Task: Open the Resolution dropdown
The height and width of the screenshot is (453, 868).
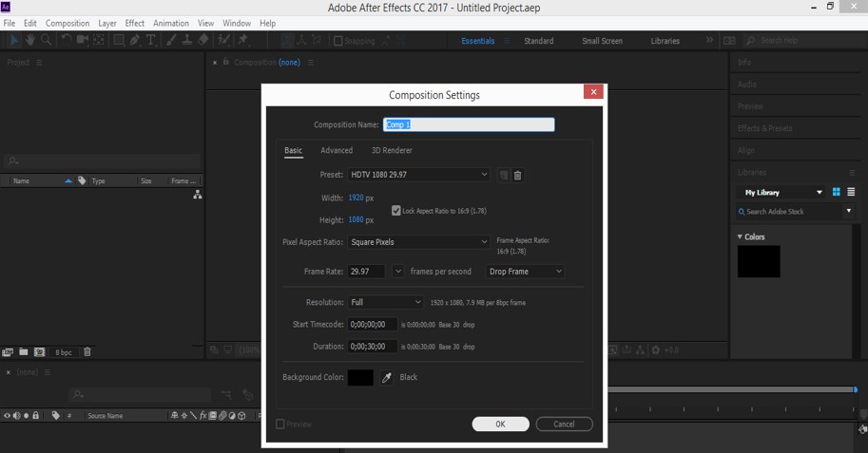Action: point(386,302)
